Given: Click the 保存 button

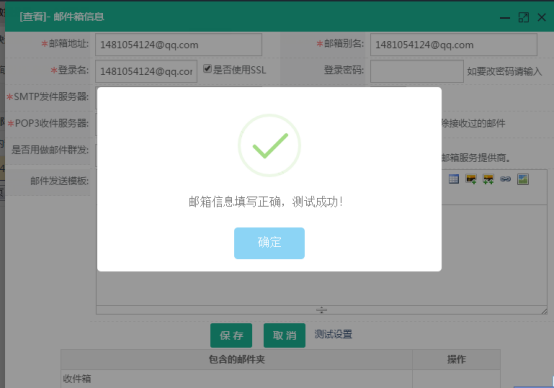Looking at the screenshot, I should [231, 335].
